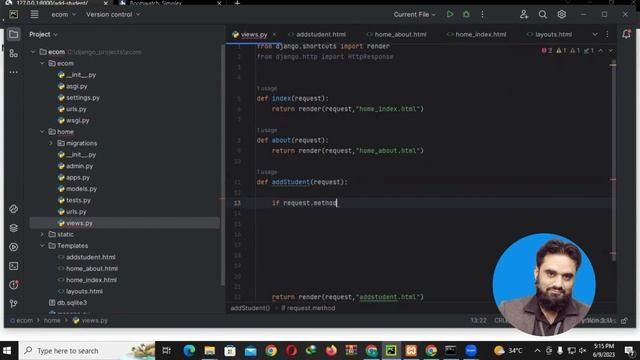
Task: Collapse the Templates folder
Action: [x=42, y=246]
